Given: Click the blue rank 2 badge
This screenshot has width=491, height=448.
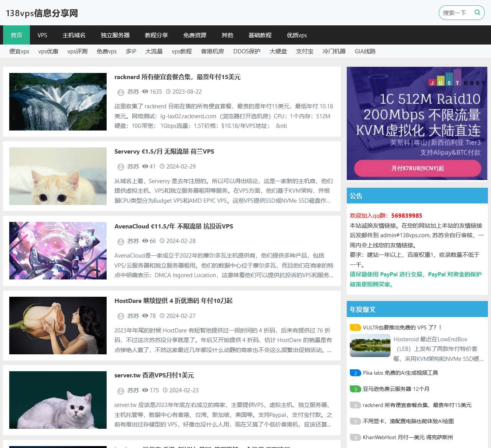Looking at the screenshot, I should coord(355,373).
